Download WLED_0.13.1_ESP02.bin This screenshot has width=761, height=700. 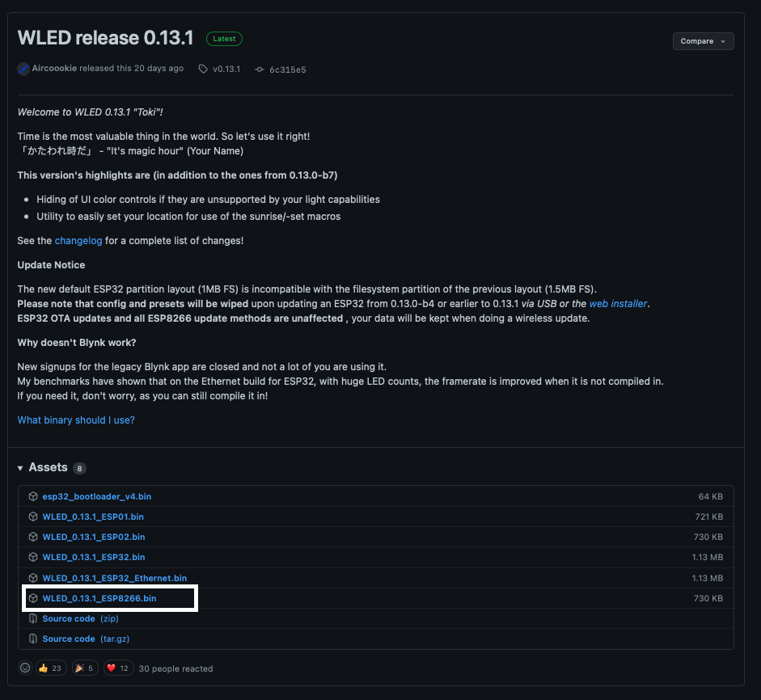(94, 537)
